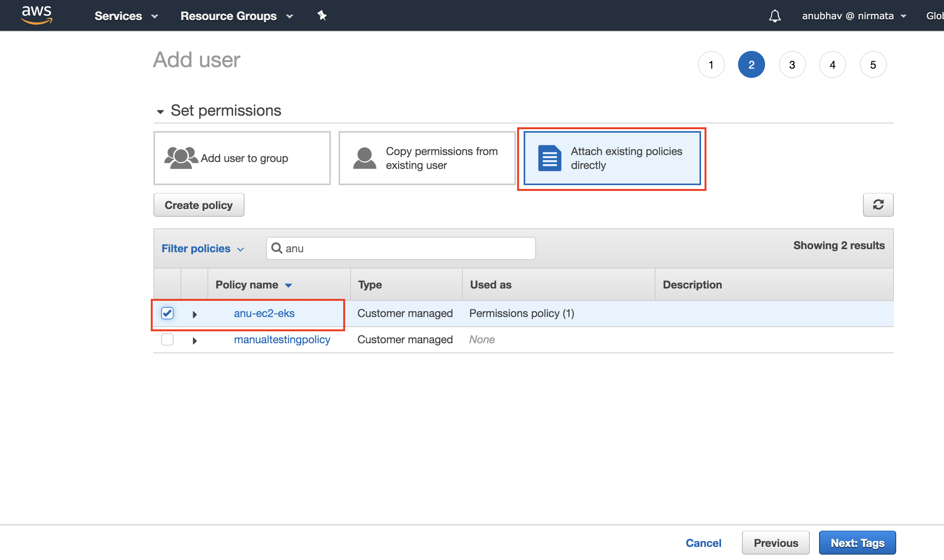
Task: Select wizard step 2 circle
Action: pyautogui.click(x=751, y=64)
